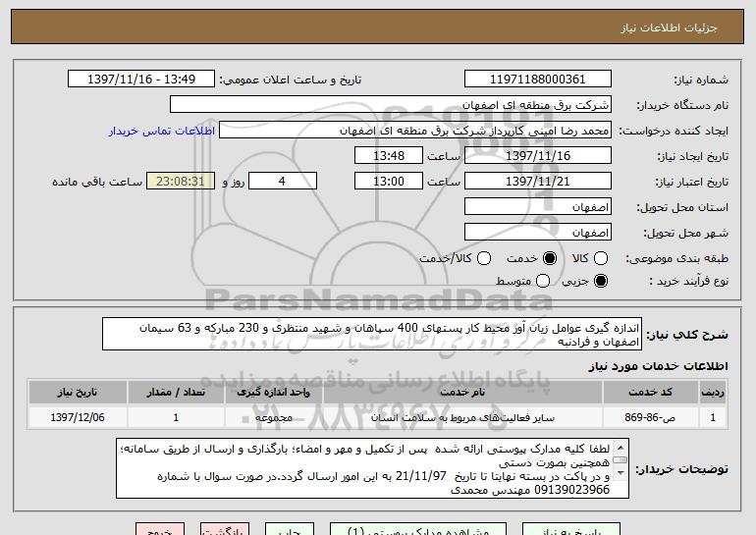Click the general need description text box
This screenshot has width=756, height=535.
click(372, 334)
